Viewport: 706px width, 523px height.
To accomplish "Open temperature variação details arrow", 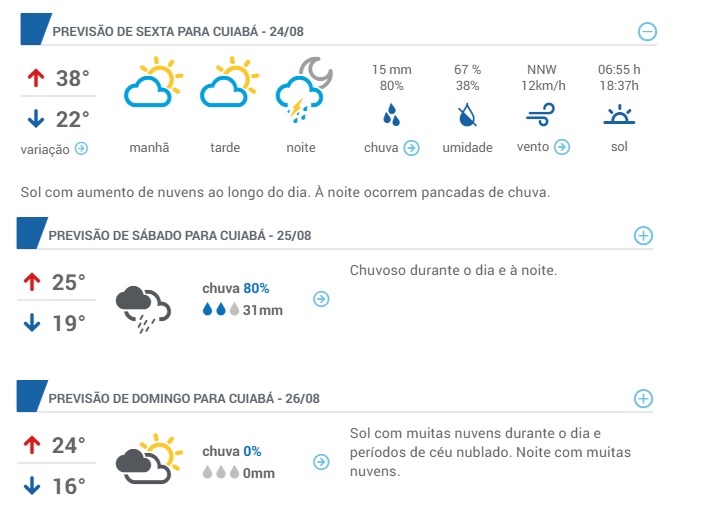I will pos(81,148).
